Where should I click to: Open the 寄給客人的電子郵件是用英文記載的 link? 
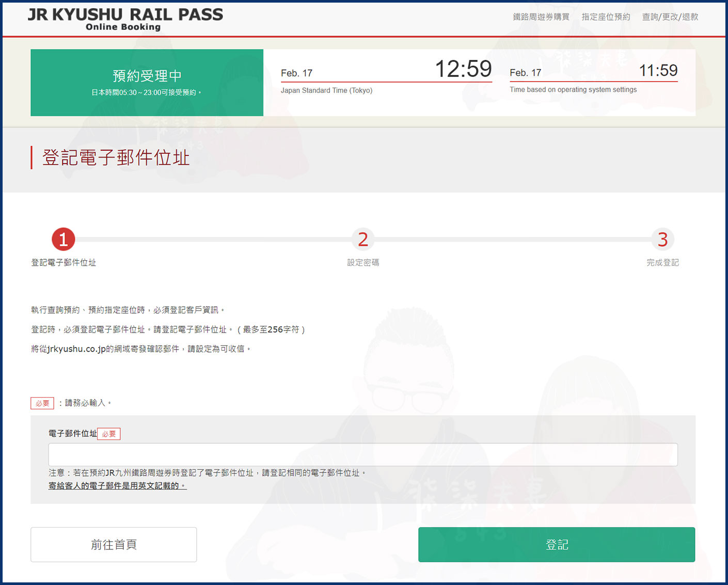117,486
